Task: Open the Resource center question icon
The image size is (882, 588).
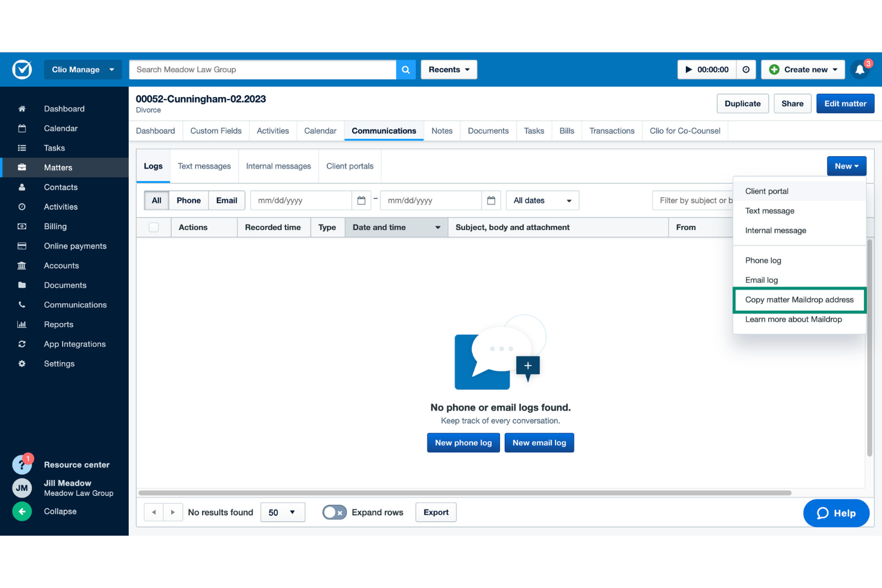Action: 22,464
